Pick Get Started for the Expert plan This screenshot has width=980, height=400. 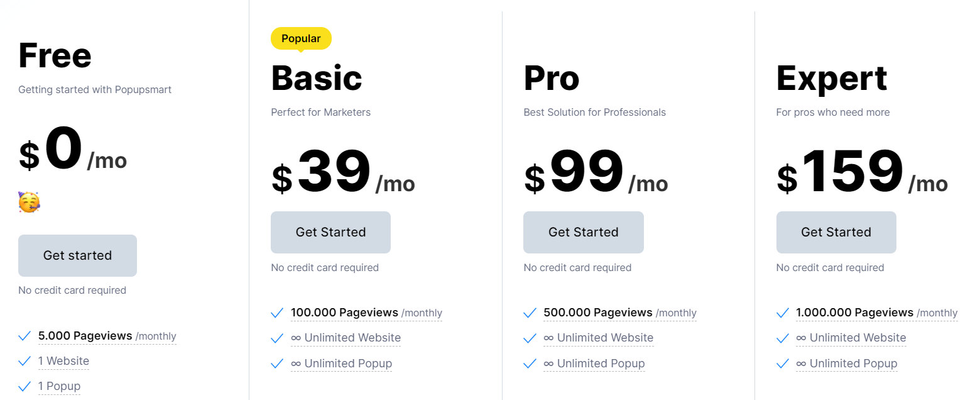tap(836, 232)
